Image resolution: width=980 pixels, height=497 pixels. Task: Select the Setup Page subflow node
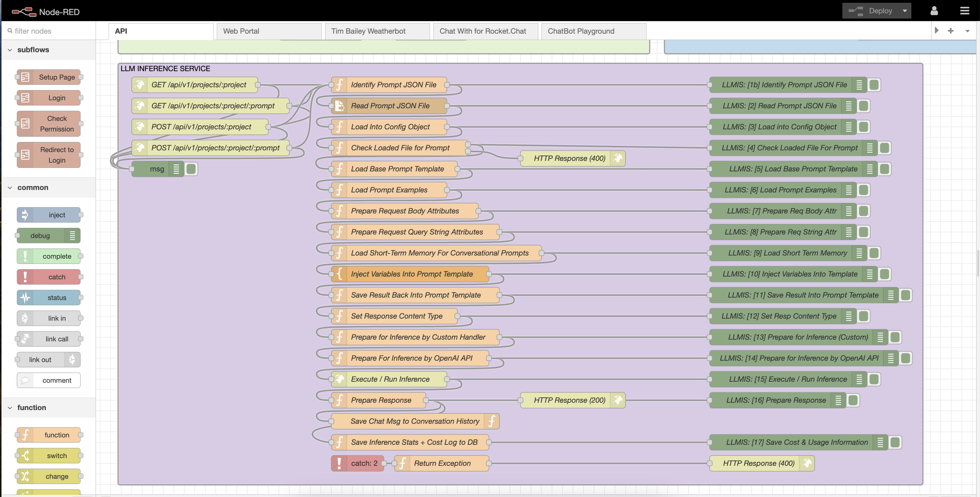(49, 77)
